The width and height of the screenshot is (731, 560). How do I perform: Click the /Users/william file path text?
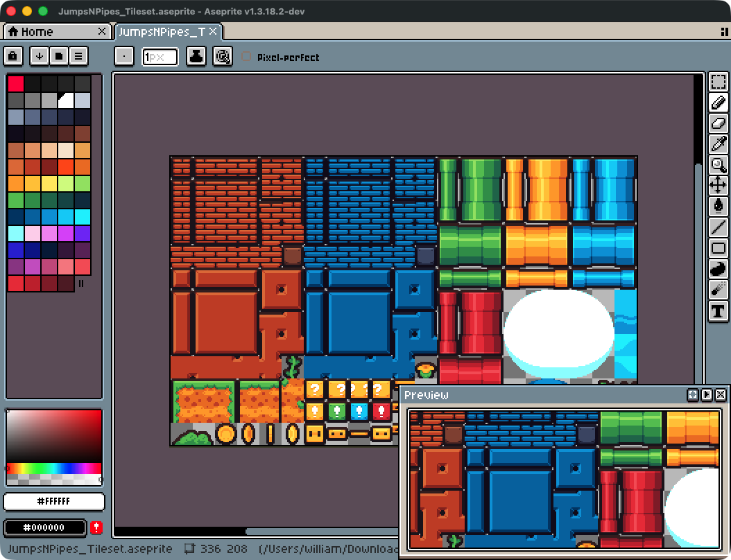click(x=329, y=549)
